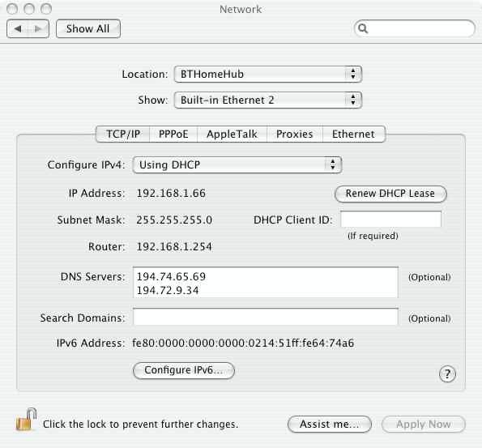Screen dimensions: 482x448
Task: Click the IP address 192.168.1.66
Action: [x=171, y=193]
